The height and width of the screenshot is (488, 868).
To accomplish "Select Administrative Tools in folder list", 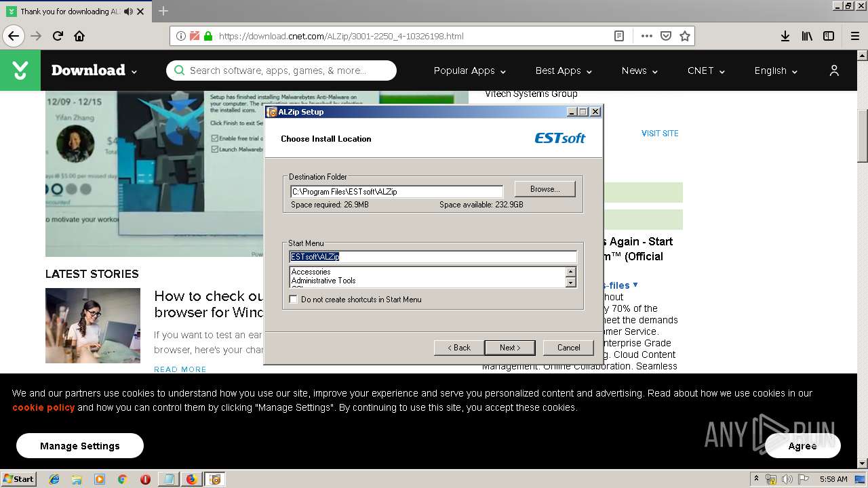I will pyautogui.click(x=323, y=281).
